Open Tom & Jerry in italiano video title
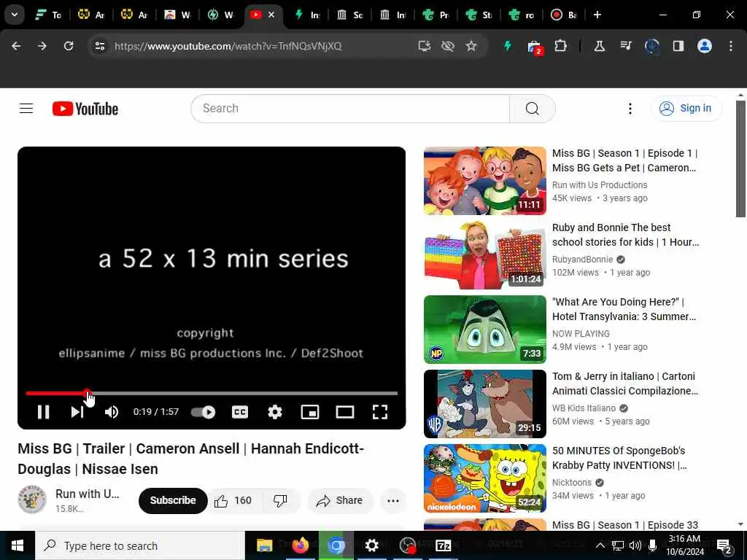This screenshot has width=747, height=560. (x=624, y=384)
